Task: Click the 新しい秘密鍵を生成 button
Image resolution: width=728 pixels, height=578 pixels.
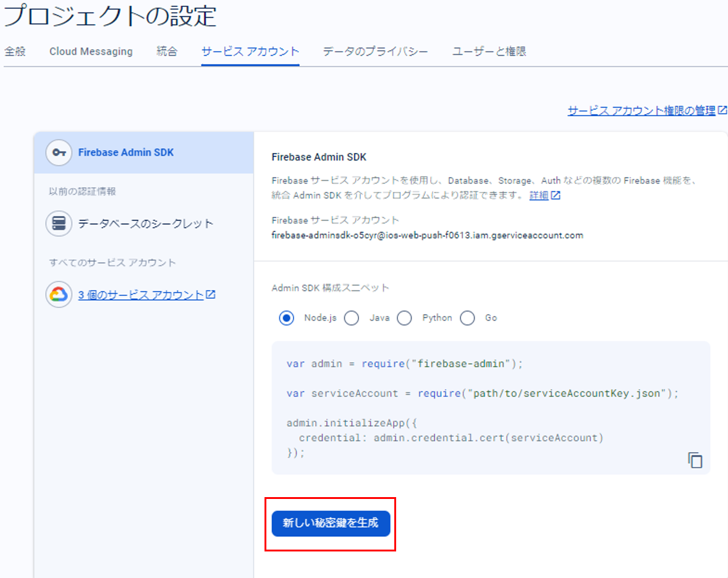Action: (330, 523)
